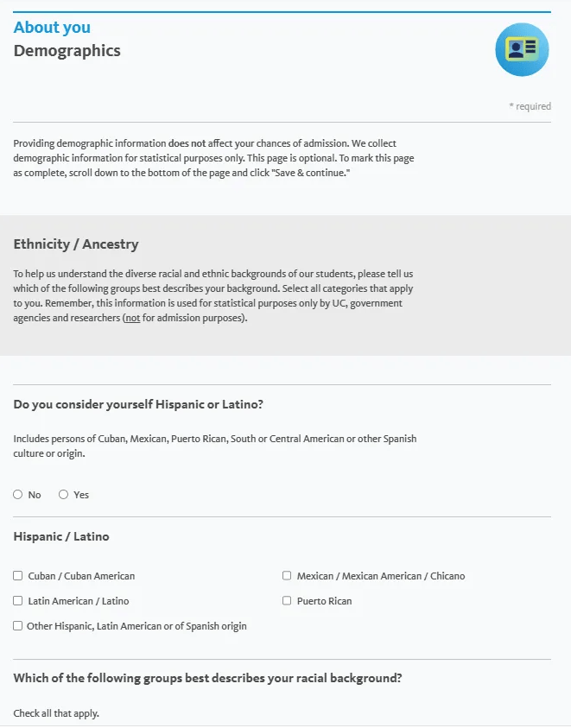Click the underlined "not" word
The height and width of the screenshot is (728, 571).
pyautogui.click(x=133, y=318)
